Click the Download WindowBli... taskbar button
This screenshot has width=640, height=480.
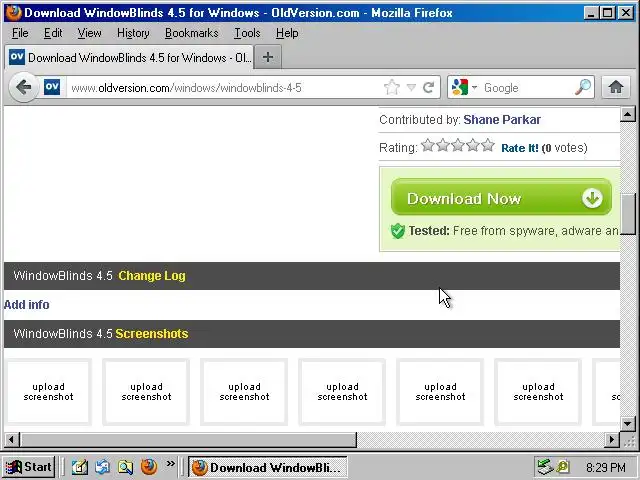point(268,467)
